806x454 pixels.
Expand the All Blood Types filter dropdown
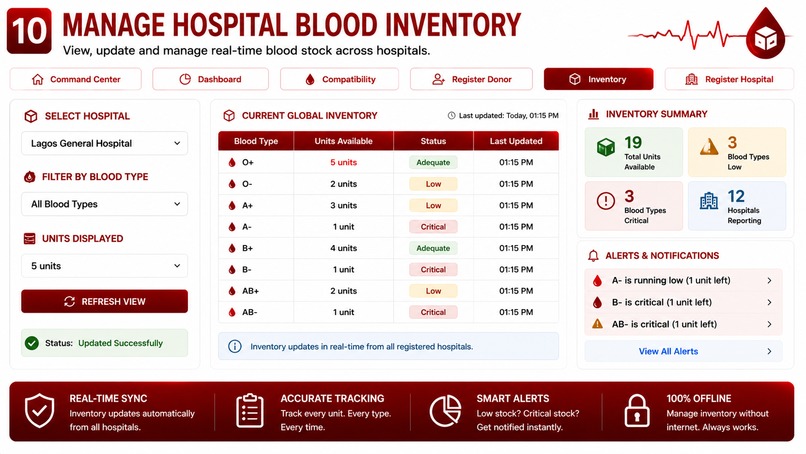pos(104,204)
